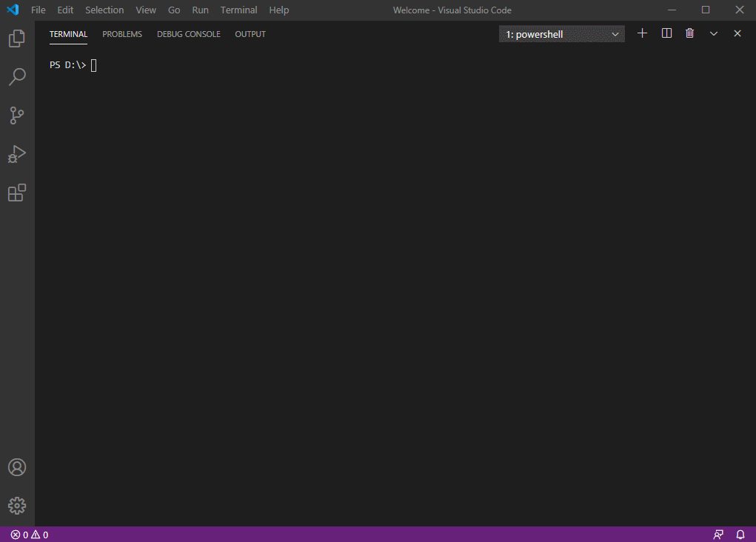
Task: Open the Edit menu
Action: click(x=65, y=10)
